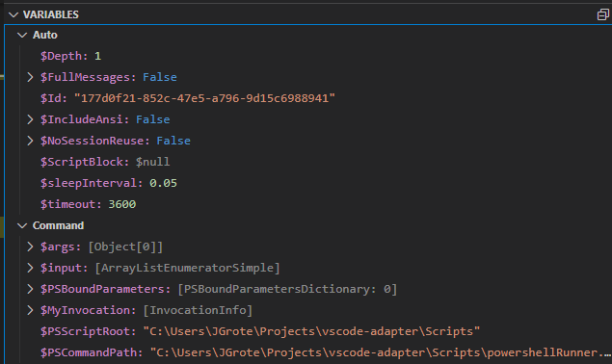Expand the $FullMessages variable
This screenshot has width=612, height=364.
point(30,77)
